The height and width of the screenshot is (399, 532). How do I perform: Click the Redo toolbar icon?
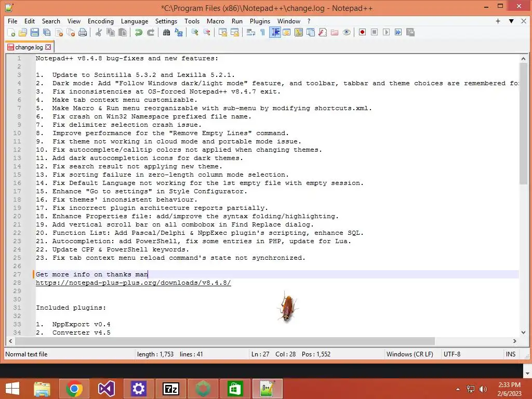(x=150, y=32)
